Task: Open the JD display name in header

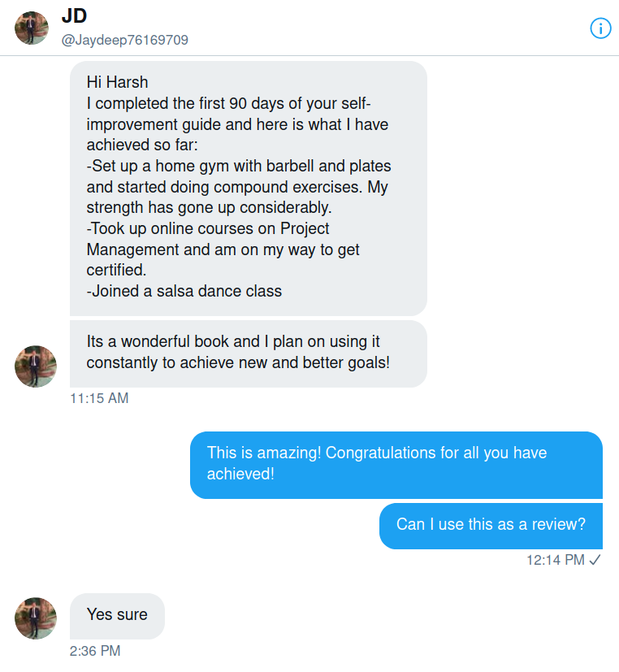Action: point(74,16)
